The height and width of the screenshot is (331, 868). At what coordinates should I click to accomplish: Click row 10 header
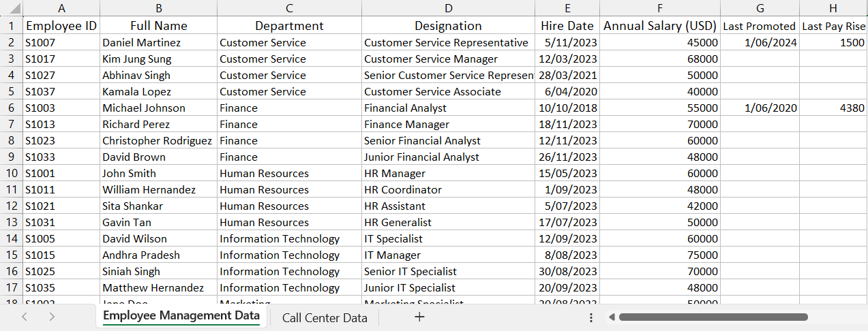11,173
